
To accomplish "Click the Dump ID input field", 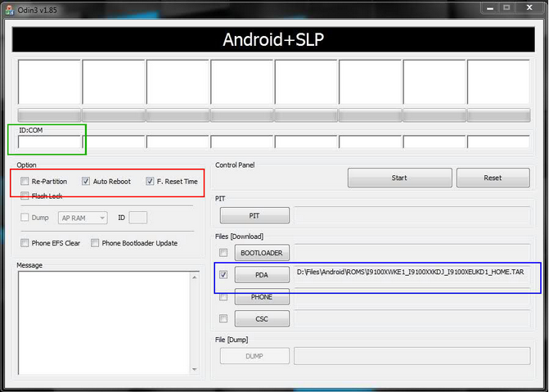I will (x=138, y=218).
